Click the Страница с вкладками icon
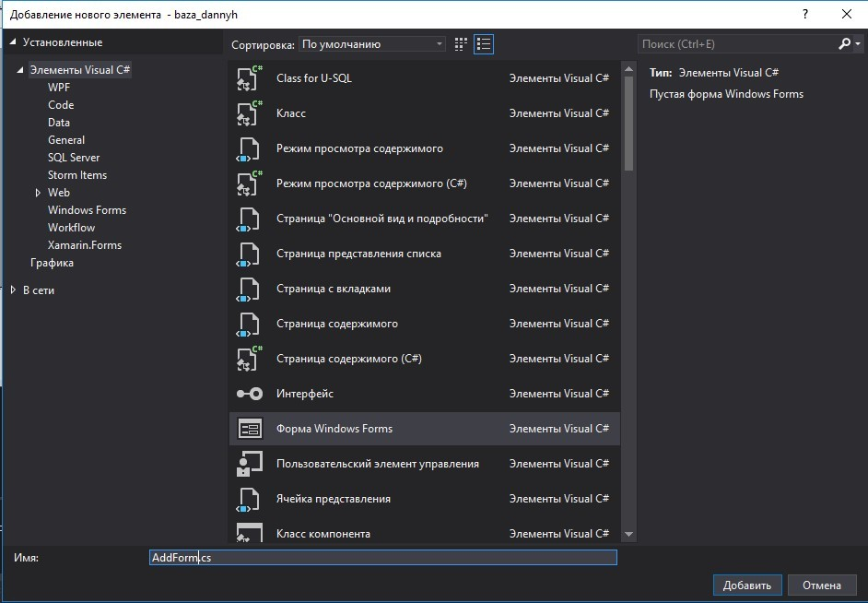 click(x=248, y=289)
